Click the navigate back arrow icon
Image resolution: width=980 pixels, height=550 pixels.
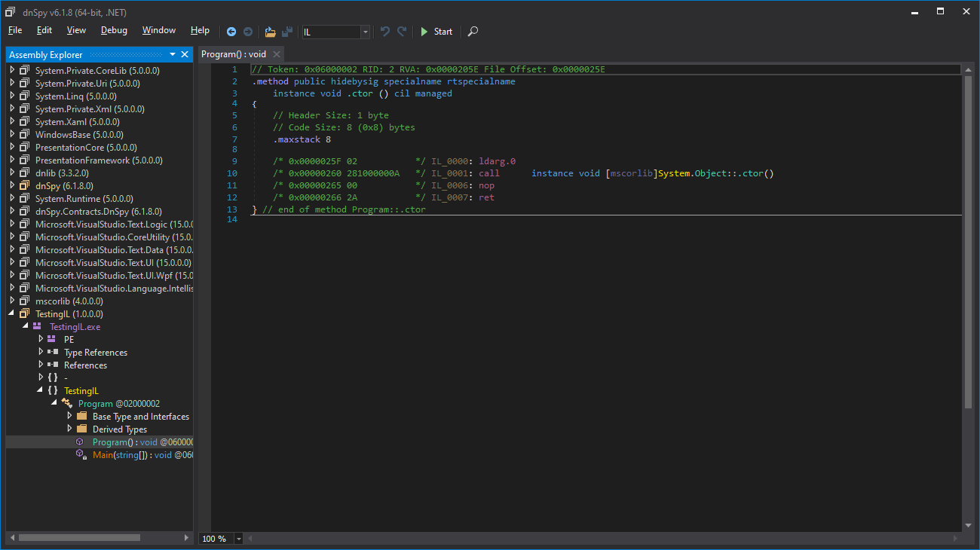click(231, 32)
